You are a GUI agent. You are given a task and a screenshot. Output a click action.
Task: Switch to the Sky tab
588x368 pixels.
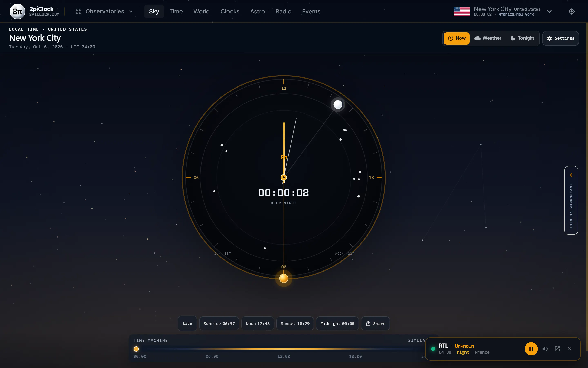154,11
